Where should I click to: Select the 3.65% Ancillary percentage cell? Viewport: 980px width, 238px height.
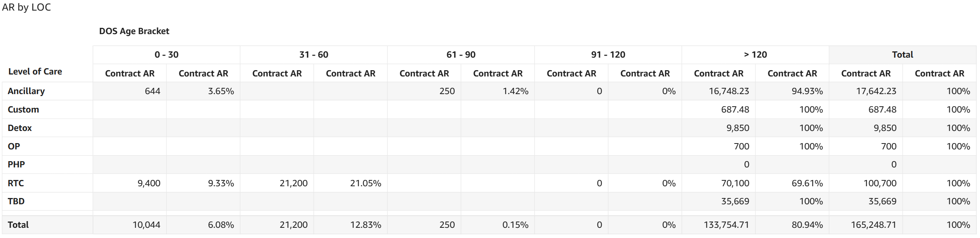(221, 91)
